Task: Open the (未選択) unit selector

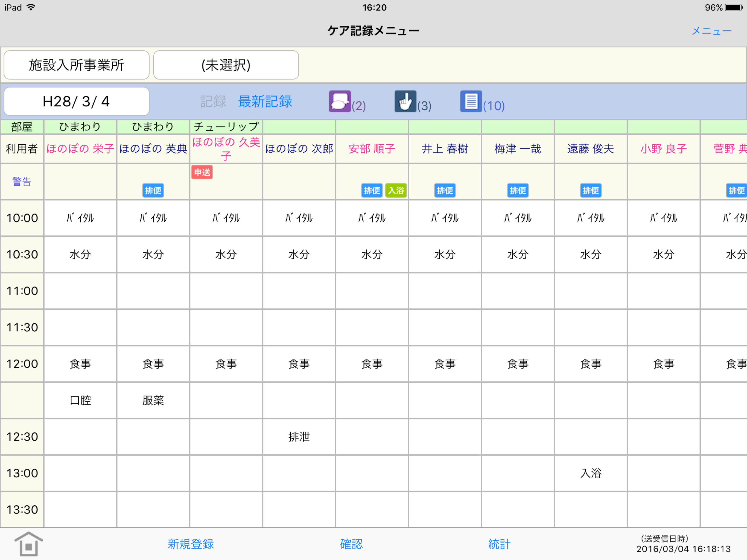Action: pyautogui.click(x=226, y=65)
